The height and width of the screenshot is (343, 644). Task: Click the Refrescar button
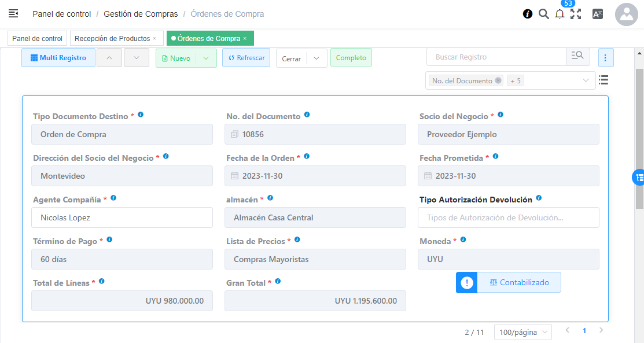[246, 58]
